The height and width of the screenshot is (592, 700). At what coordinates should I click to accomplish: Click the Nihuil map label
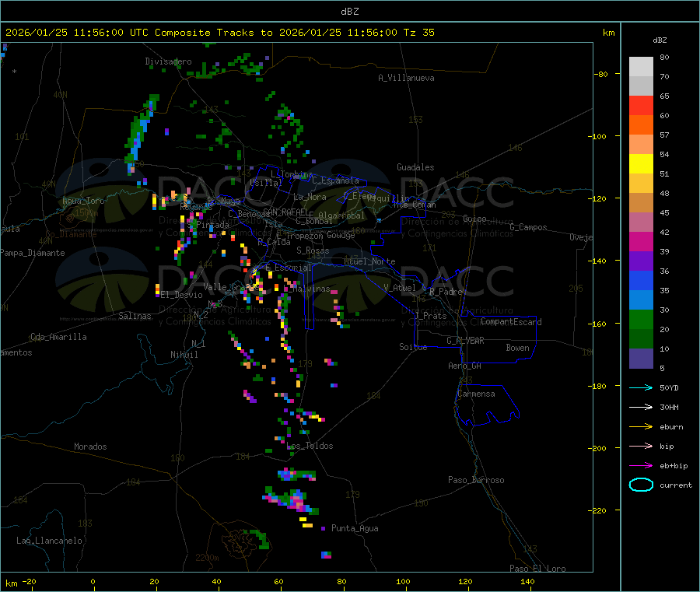click(x=184, y=355)
